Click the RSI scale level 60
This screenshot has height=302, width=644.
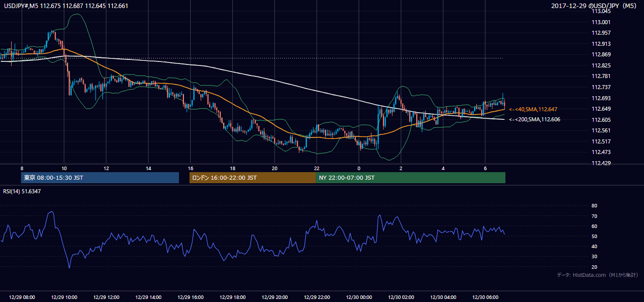[594, 226]
